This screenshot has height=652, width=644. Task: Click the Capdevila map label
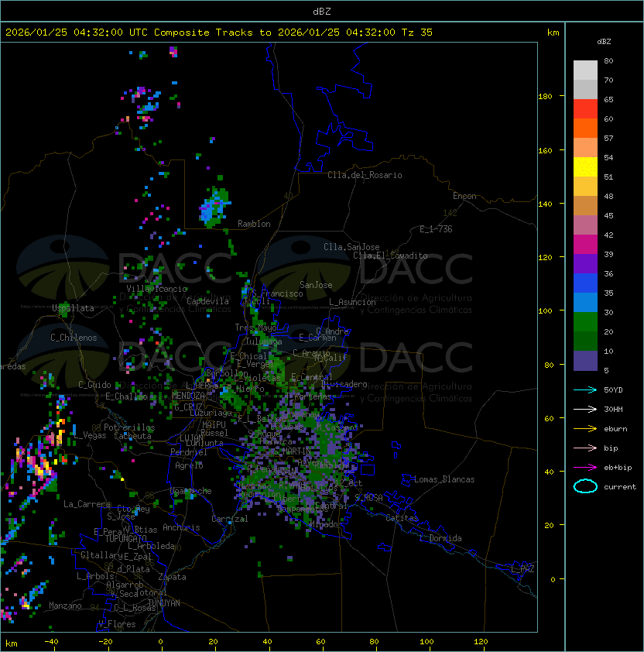click(x=207, y=301)
